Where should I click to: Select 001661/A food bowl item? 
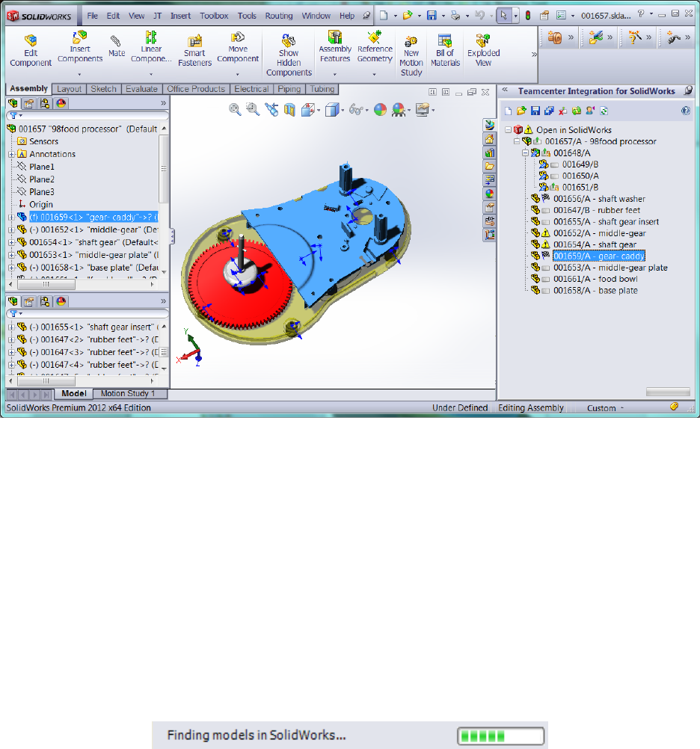595,279
